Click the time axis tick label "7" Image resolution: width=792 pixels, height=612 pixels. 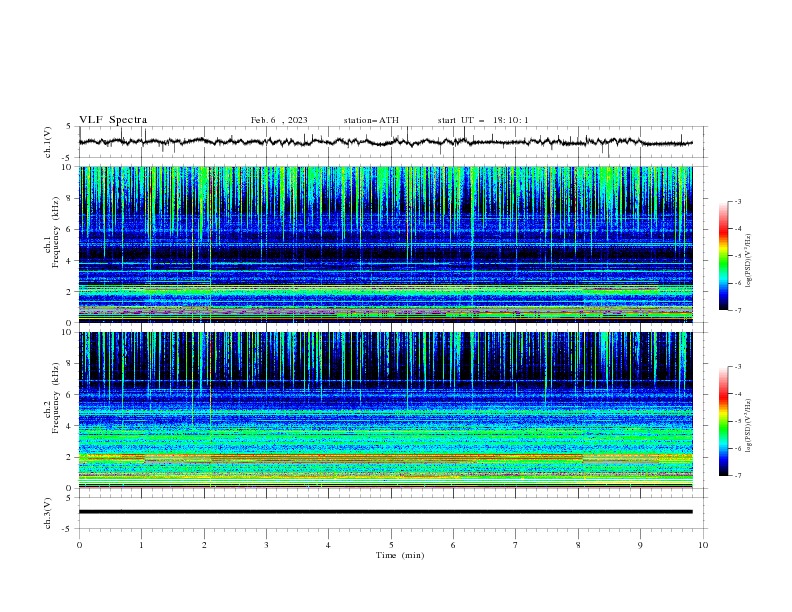coord(516,545)
